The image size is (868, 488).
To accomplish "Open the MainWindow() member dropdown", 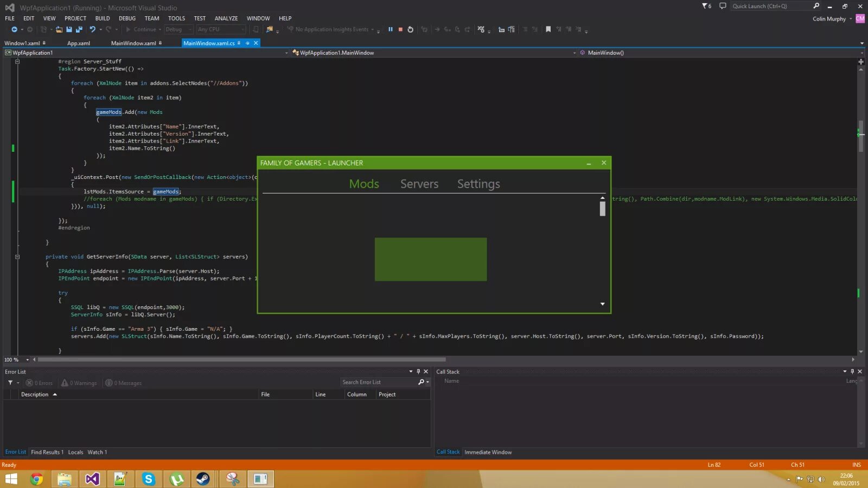I will pyautogui.click(x=862, y=53).
